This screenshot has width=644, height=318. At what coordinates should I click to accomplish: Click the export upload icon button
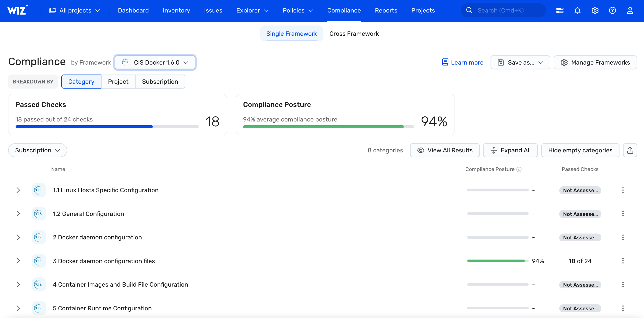tap(630, 150)
